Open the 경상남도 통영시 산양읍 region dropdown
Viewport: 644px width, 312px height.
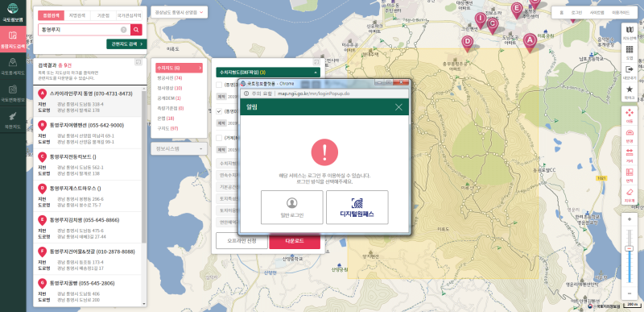coord(179,12)
